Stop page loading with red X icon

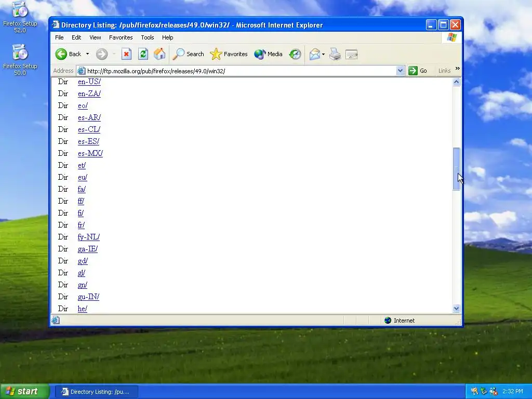[x=126, y=54]
